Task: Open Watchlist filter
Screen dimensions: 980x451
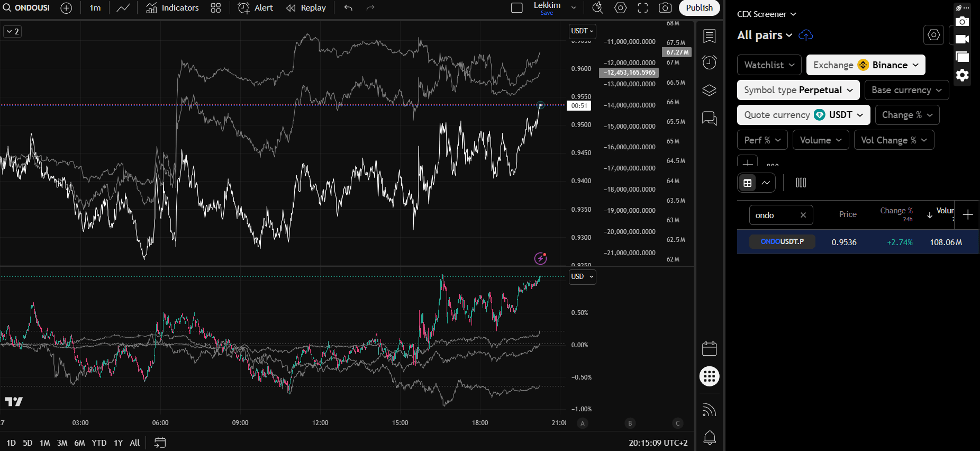Action: [769, 65]
